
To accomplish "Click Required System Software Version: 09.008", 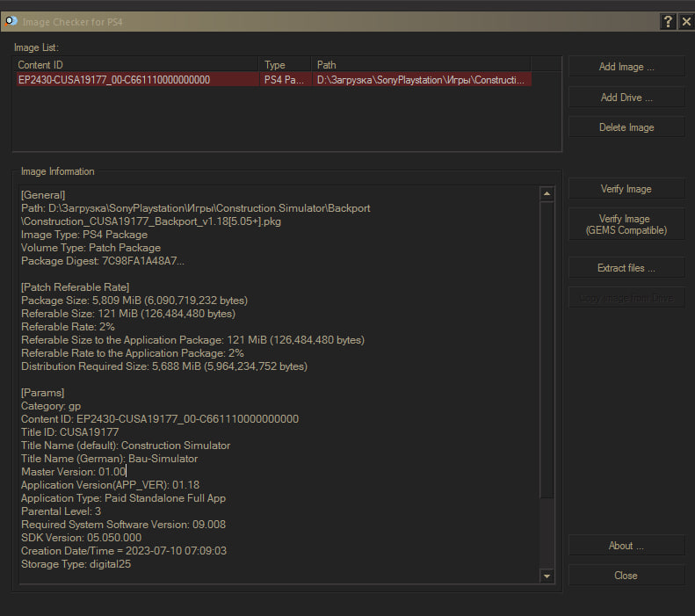I will point(123,525).
